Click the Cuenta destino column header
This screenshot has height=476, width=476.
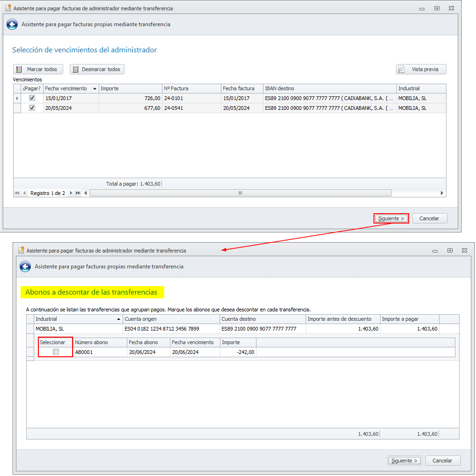pyautogui.click(x=263, y=319)
